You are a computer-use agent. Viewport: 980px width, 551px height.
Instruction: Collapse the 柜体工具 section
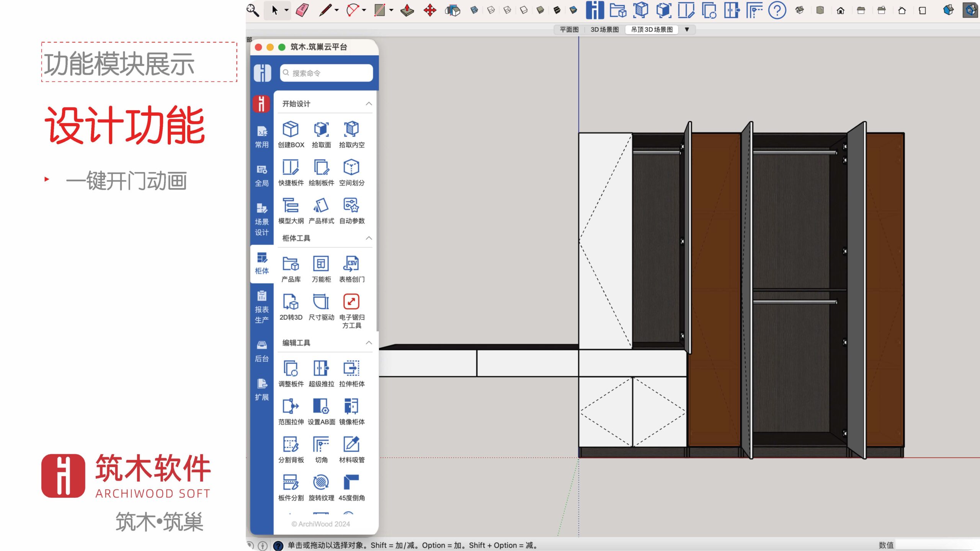point(369,238)
